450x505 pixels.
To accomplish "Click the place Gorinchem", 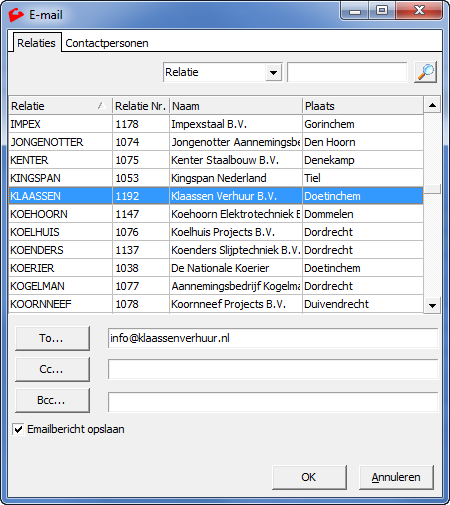I will click(x=329, y=124).
